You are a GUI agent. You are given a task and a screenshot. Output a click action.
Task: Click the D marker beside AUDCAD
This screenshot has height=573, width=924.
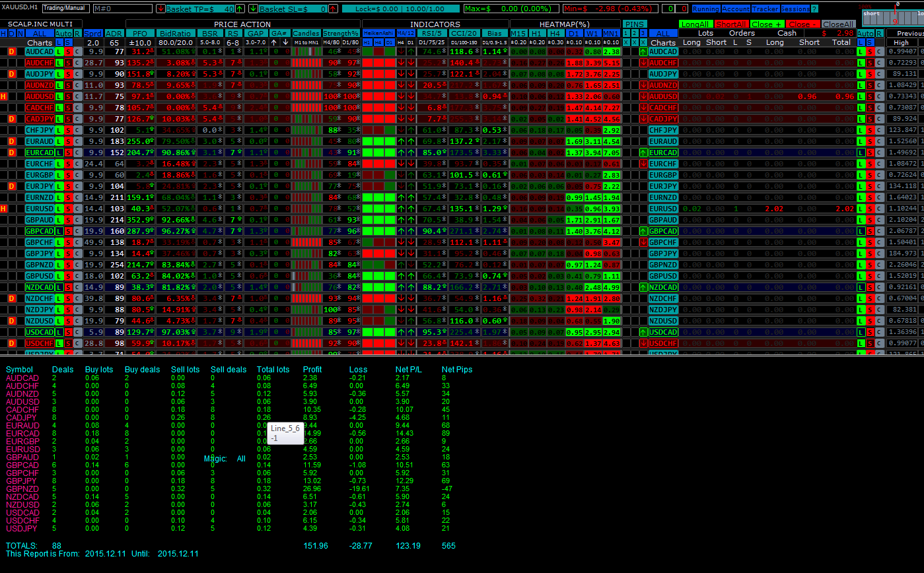[11, 51]
